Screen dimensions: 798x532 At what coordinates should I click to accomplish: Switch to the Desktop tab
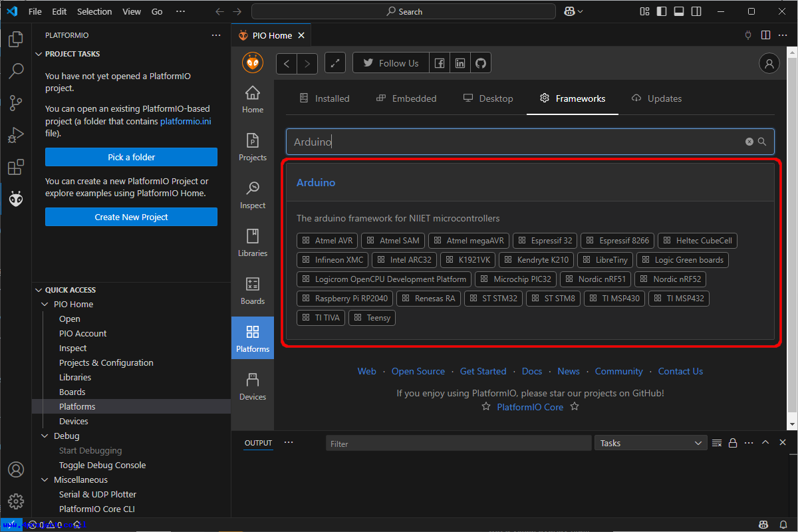488,98
